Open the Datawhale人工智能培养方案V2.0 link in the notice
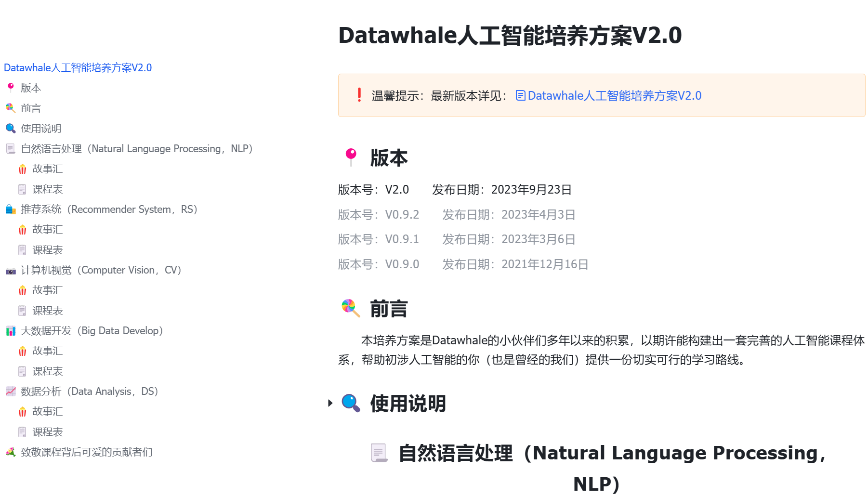Image resolution: width=868 pixels, height=496 pixels. 615,96
